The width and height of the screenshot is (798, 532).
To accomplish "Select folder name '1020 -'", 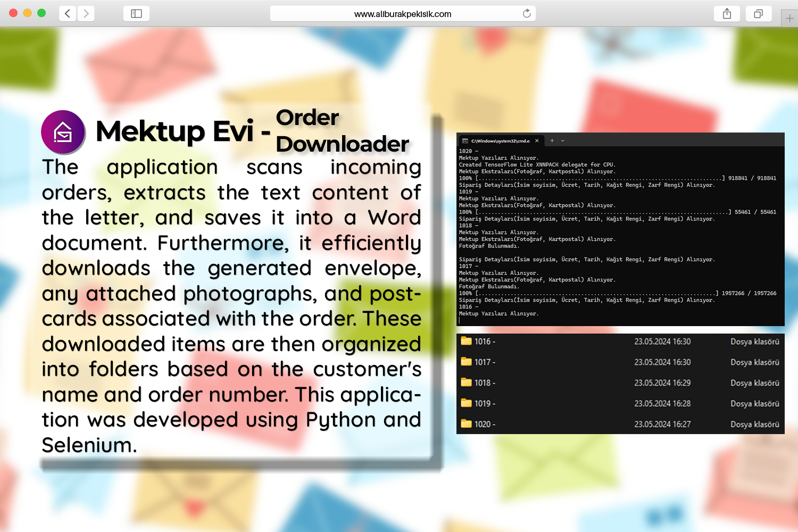I will click(x=485, y=425).
